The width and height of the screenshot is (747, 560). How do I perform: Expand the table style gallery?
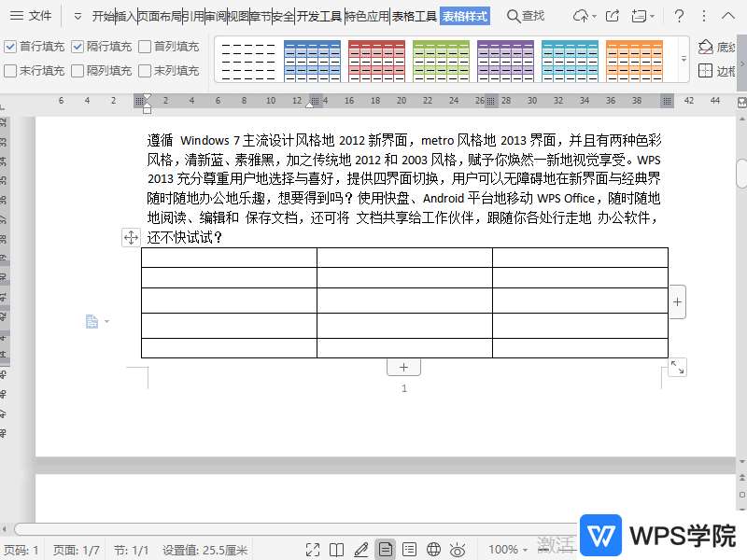[x=682, y=59]
